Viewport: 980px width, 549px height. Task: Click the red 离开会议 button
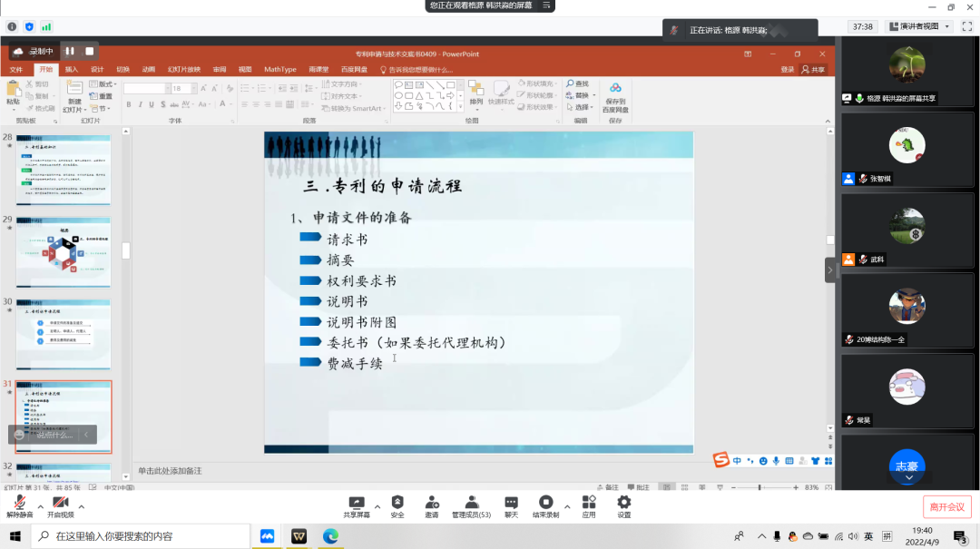point(946,507)
